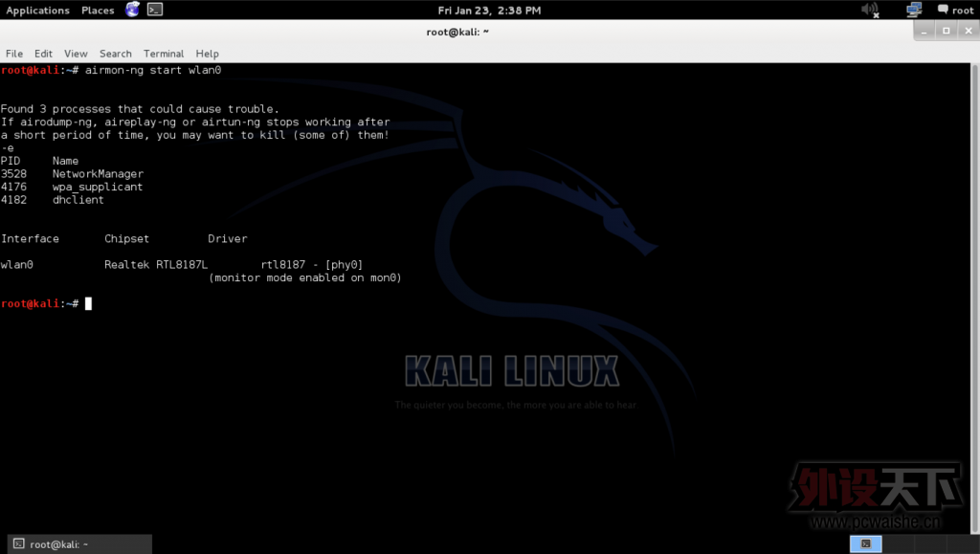Launch the terminal icon in top panel
The height and width of the screenshot is (554, 980).
coord(154,10)
